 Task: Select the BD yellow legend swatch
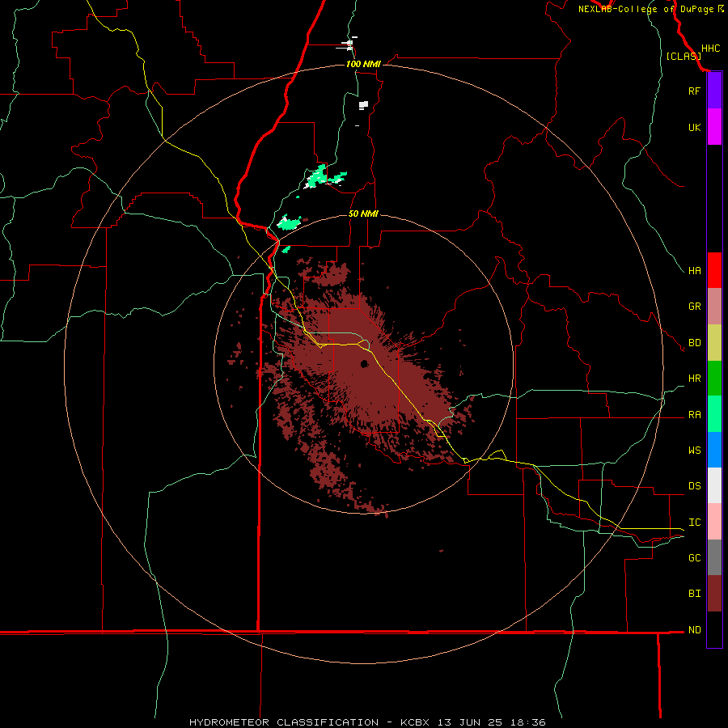[x=714, y=343]
